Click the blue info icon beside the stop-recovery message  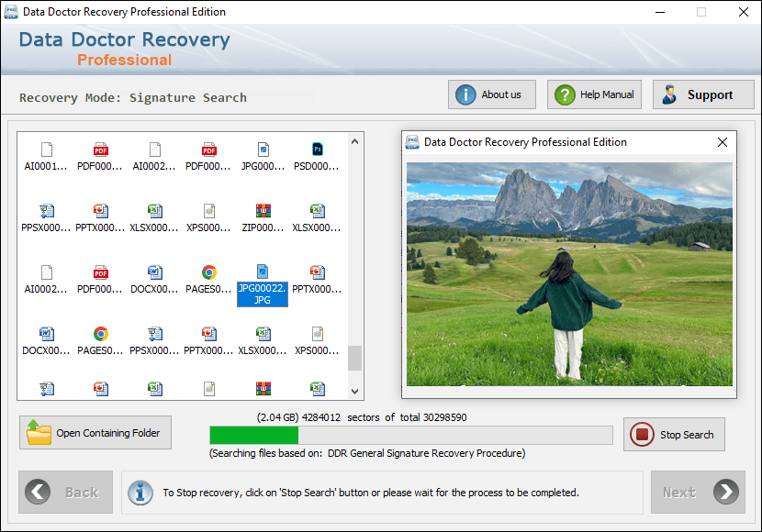point(140,493)
